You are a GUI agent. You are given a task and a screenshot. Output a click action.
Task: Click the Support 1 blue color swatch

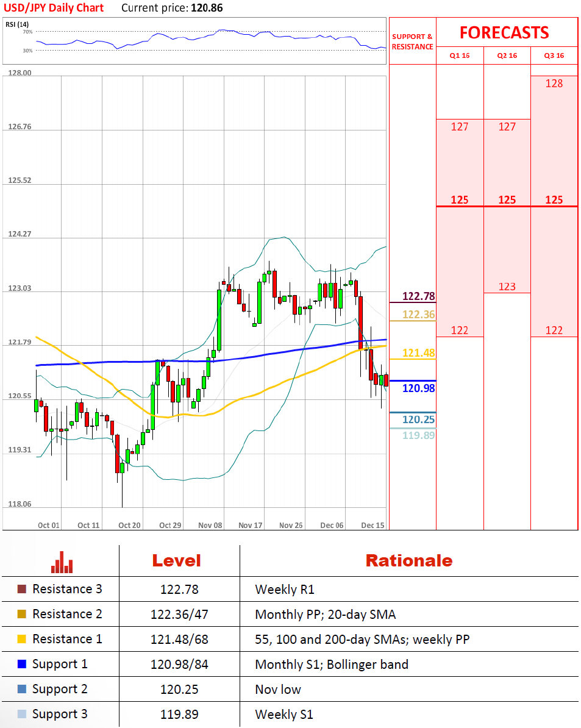[x=22, y=664]
